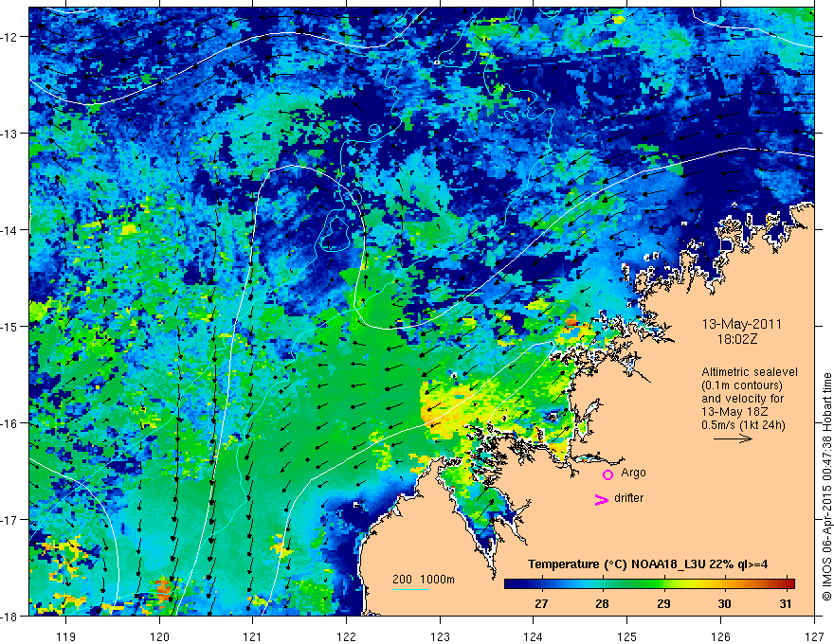Click the '18:02Z' time text

736,339
